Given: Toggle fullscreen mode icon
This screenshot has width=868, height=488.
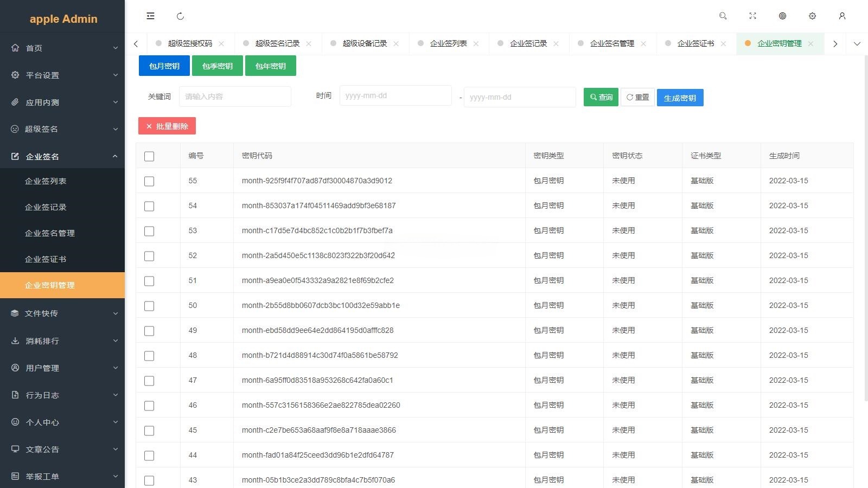Looking at the screenshot, I should coord(752,16).
